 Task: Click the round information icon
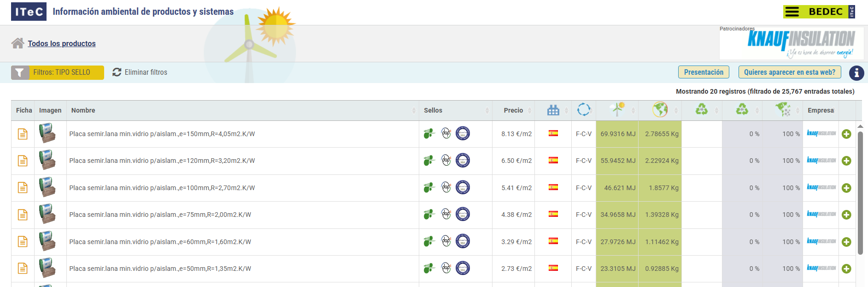coord(856,73)
